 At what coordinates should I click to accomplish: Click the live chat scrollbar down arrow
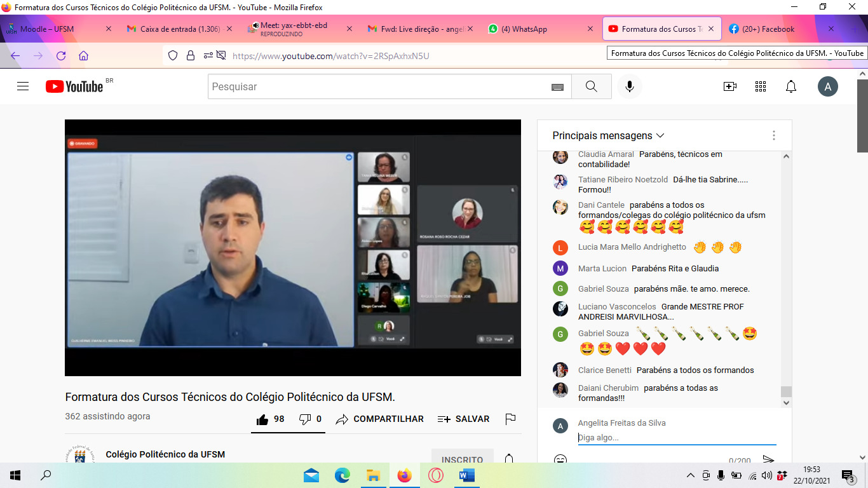[786, 402]
